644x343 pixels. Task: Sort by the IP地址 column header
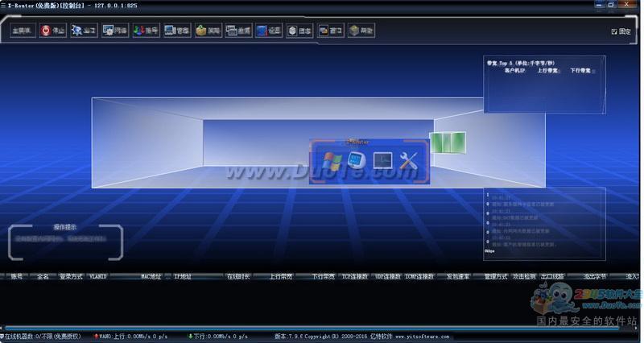(183, 276)
